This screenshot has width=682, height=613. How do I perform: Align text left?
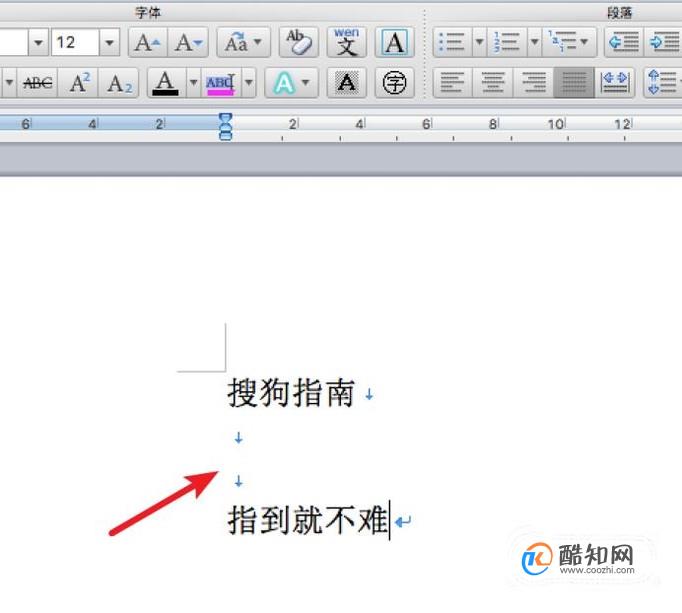[452, 82]
